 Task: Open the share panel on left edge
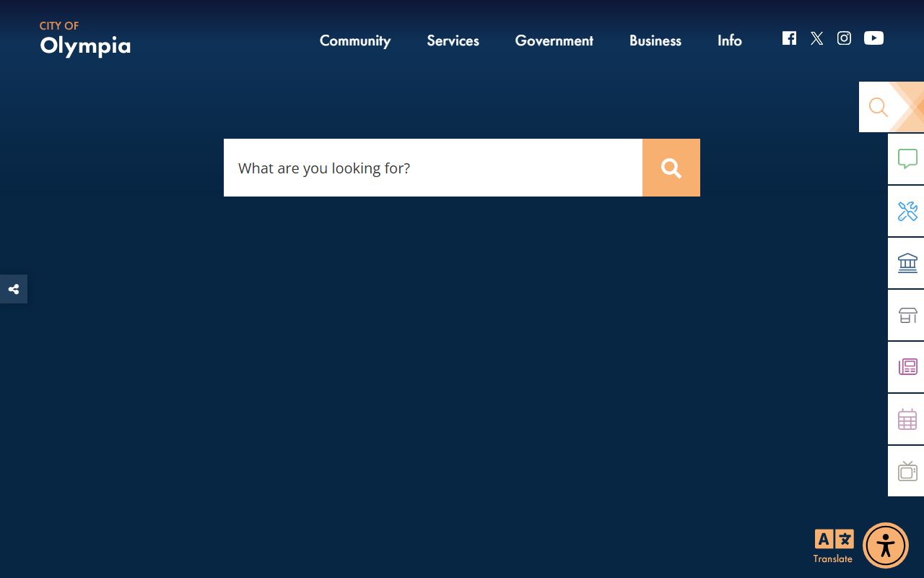(14, 289)
